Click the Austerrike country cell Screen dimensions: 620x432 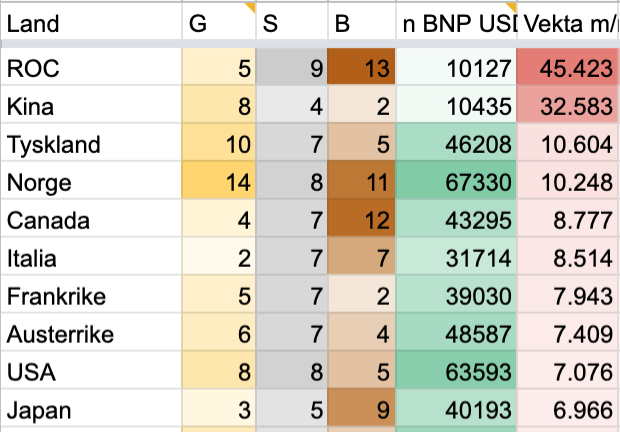[90, 335]
